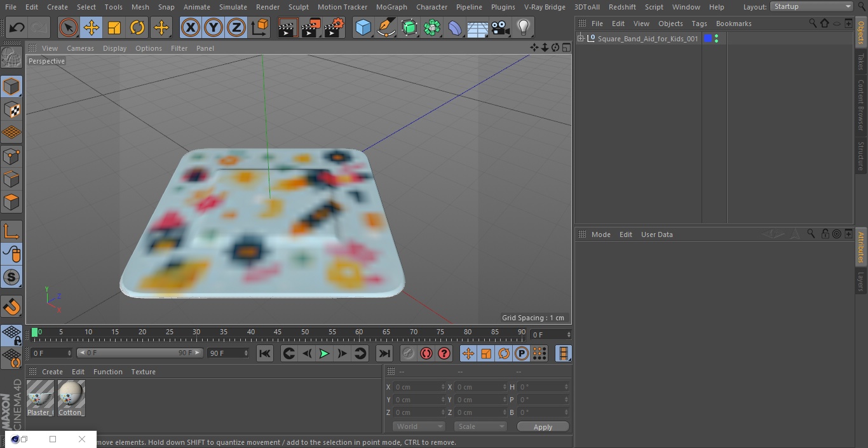This screenshot has width=868, height=448.
Task: Add a light object
Action: pos(524,28)
